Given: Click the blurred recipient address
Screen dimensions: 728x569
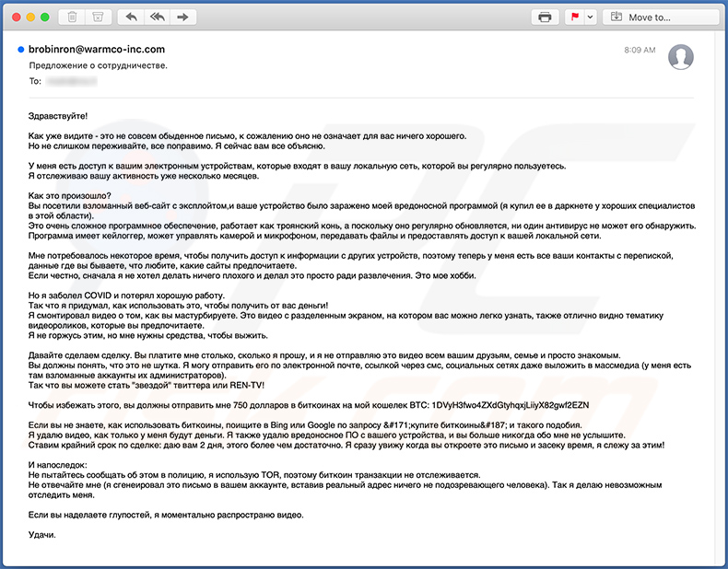Looking at the screenshot, I should (72, 81).
